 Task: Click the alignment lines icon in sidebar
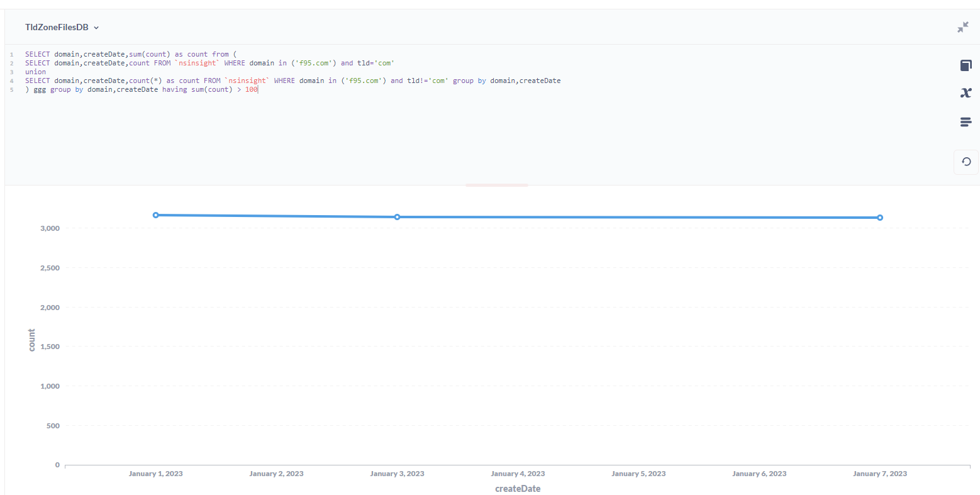[x=966, y=122]
